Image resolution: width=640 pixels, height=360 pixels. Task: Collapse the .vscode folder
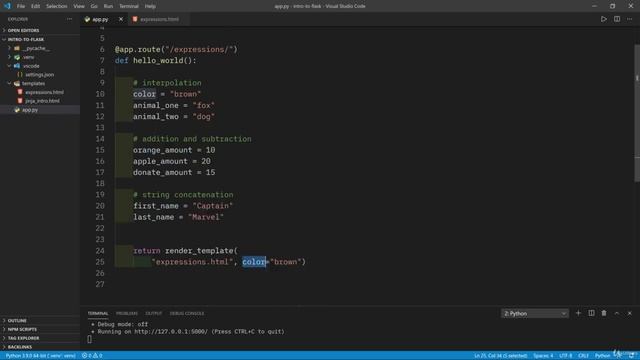pos(31,66)
